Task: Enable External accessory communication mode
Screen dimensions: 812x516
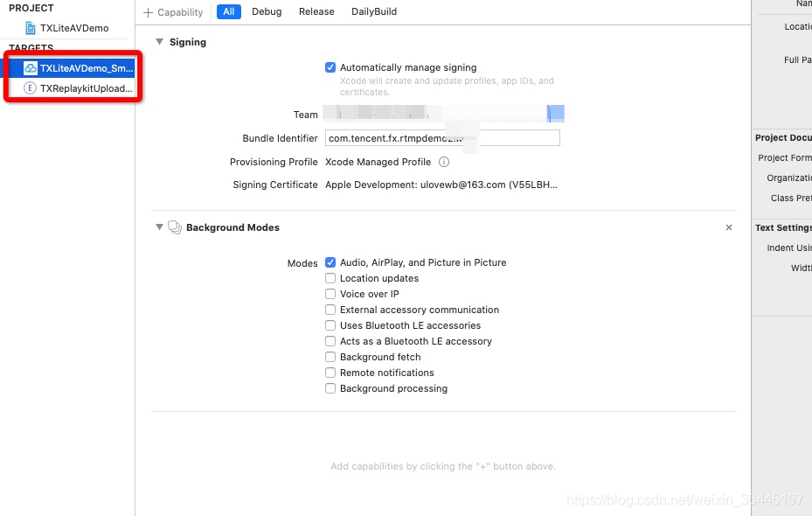Action: pyautogui.click(x=330, y=310)
